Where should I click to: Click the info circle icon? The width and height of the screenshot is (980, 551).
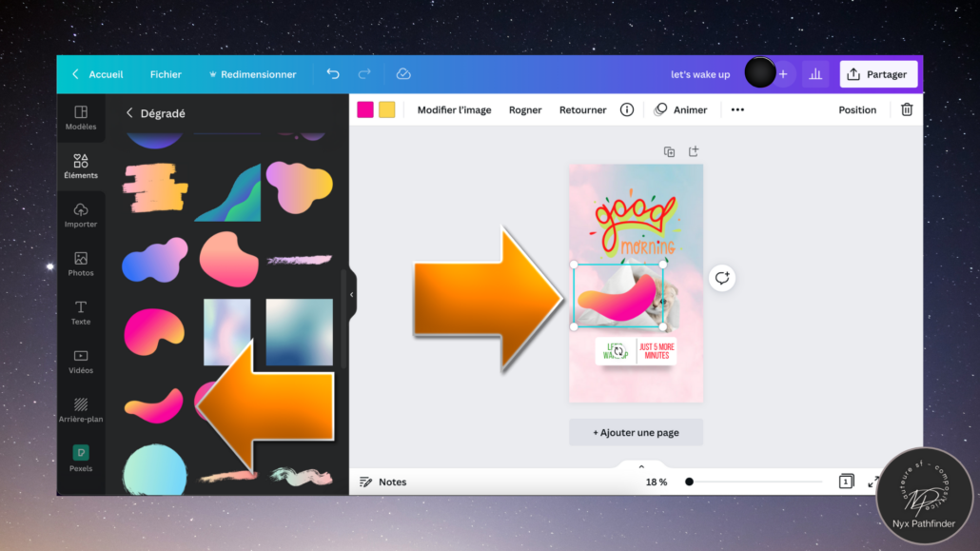pos(627,109)
